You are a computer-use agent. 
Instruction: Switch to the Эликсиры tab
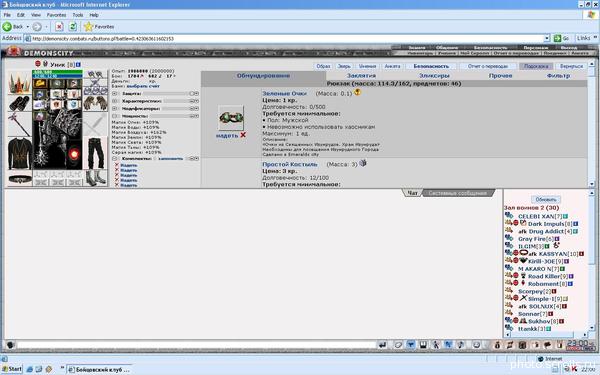tap(434, 76)
